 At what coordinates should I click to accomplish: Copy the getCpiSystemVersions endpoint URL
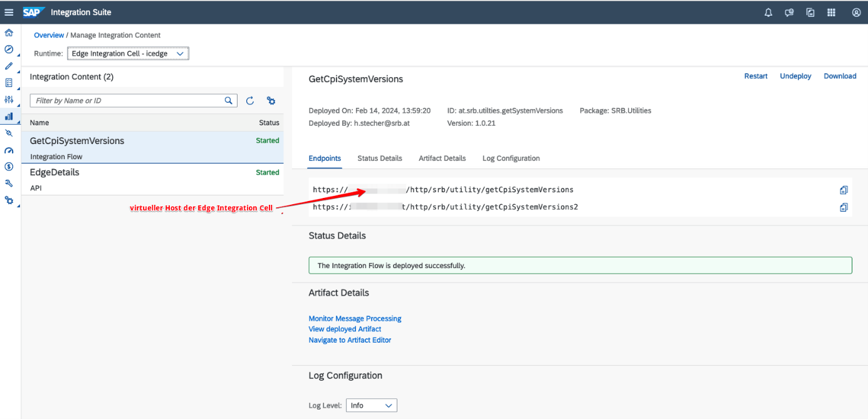[844, 190]
